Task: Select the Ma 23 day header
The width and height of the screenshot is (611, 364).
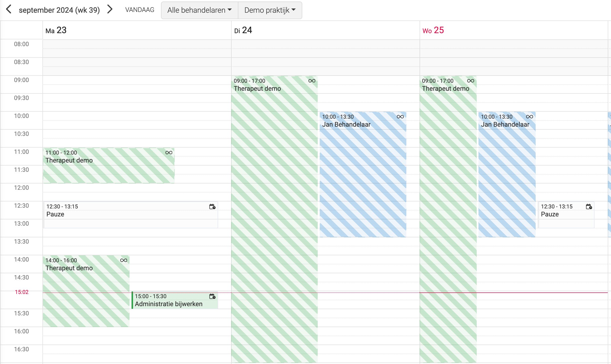Action: pyautogui.click(x=56, y=30)
